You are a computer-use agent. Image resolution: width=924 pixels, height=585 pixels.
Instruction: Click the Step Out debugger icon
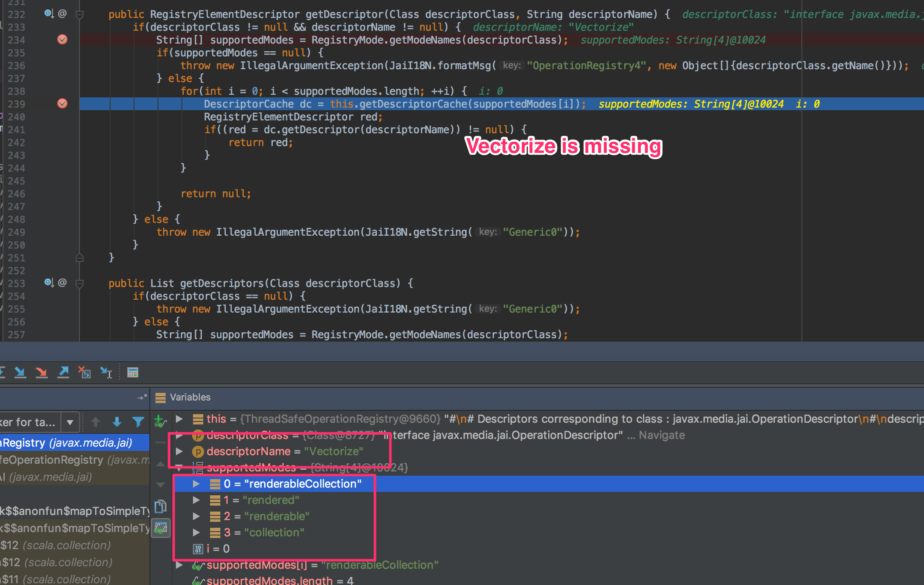click(x=63, y=372)
